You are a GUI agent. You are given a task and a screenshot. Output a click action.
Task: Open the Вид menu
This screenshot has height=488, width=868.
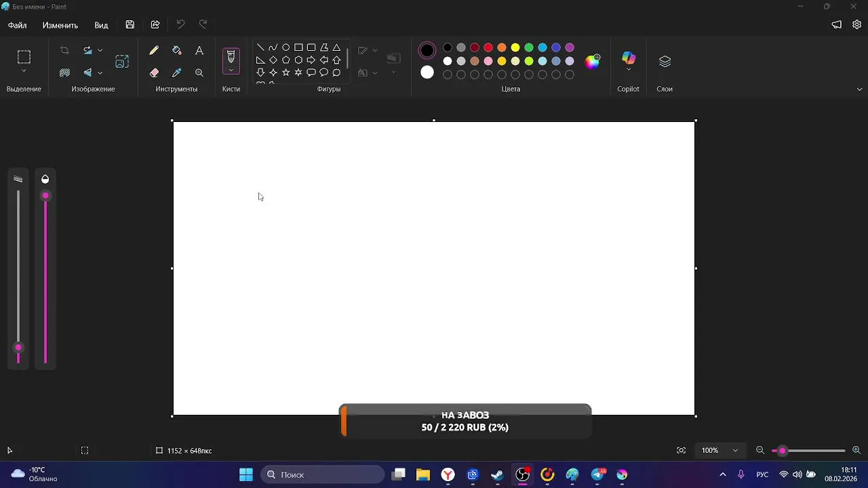[x=101, y=25]
